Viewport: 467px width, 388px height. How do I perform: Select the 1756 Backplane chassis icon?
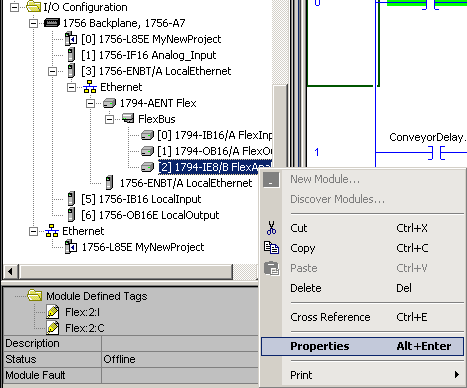[52, 23]
